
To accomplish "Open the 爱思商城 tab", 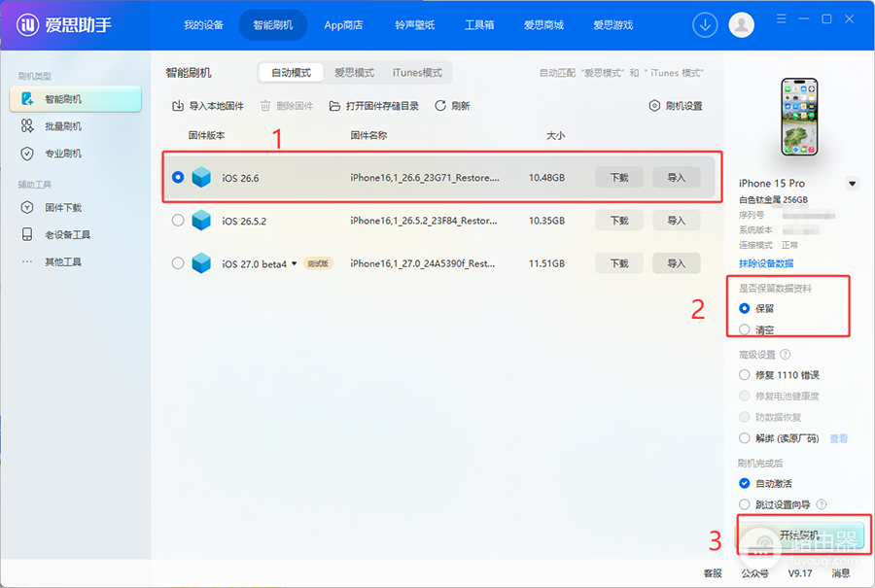I will coord(543,25).
